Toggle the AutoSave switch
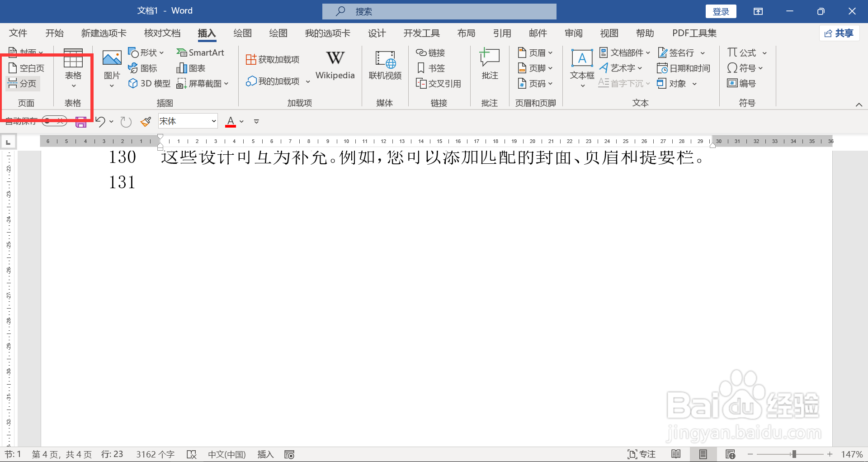Image resolution: width=868 pixels, height=462 pixels. [x=54, y=121]
